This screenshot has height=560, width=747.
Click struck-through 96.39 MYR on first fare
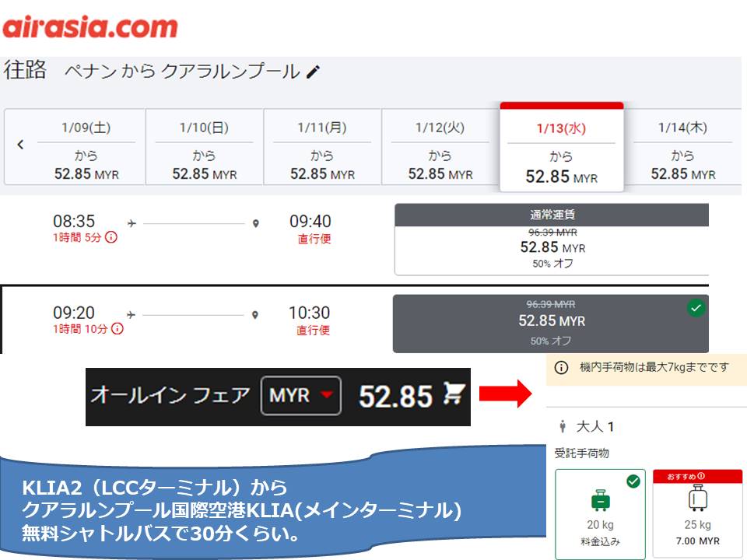coord(552,233)
